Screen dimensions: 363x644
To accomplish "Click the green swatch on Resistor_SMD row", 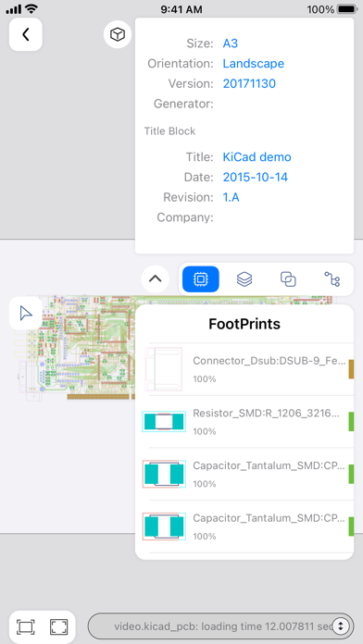I will pos(351,422).
